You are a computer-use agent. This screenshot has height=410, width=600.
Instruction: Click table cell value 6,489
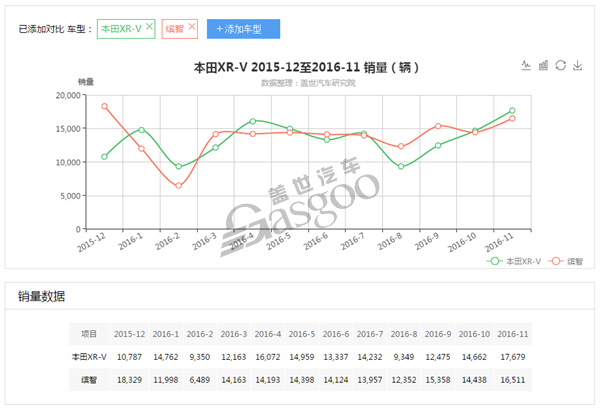point(200,380)
